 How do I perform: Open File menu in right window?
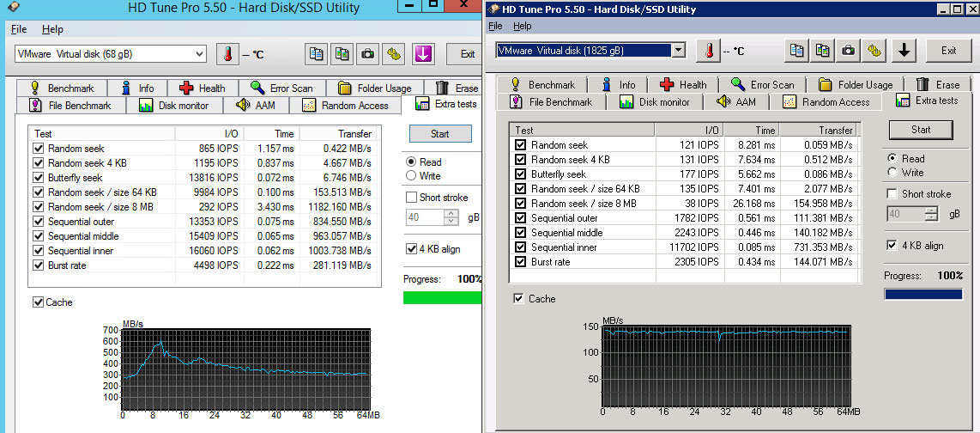496,26
